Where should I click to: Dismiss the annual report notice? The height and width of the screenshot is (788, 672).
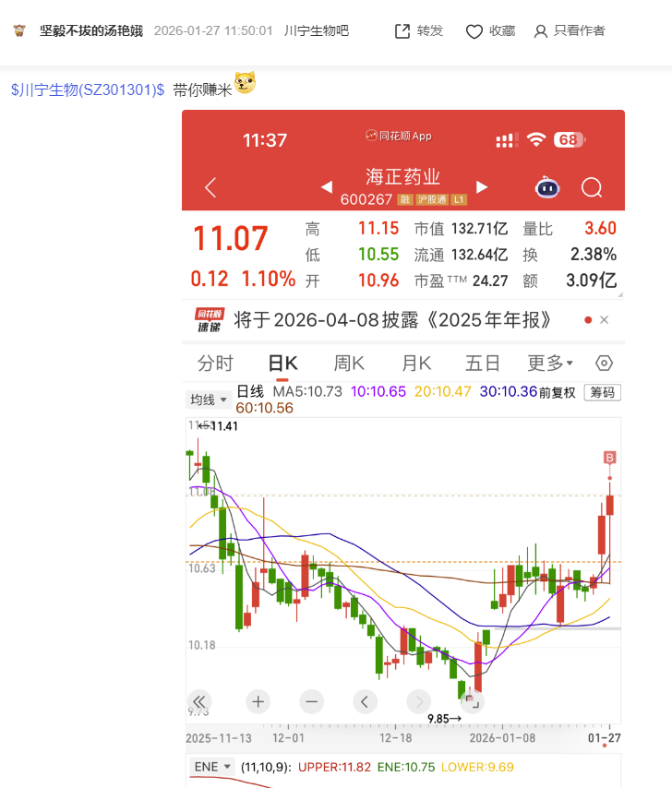[604, 320]
